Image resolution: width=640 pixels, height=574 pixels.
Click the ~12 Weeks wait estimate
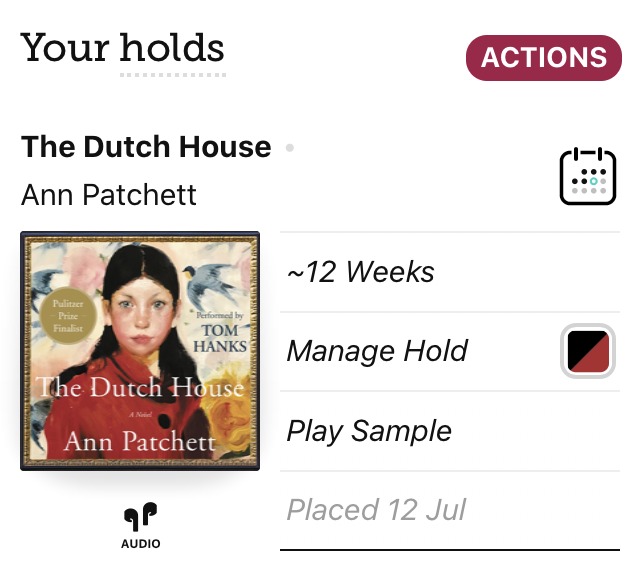361,272
